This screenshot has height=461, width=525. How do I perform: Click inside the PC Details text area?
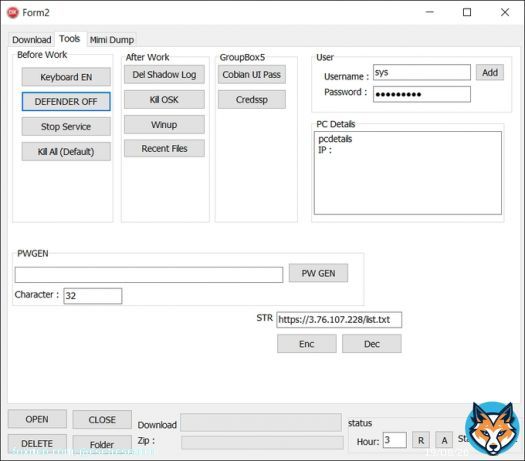[408, 173]
